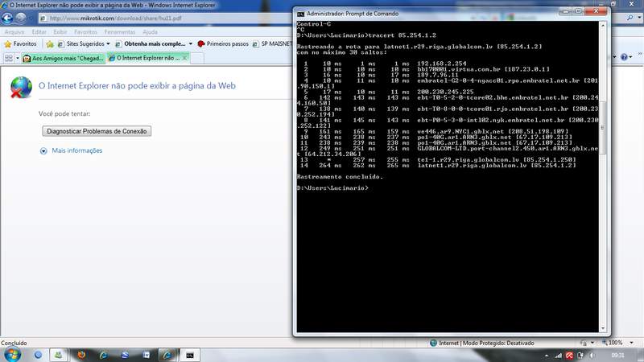Open SP MAISNET favorite

coord(271,44)
